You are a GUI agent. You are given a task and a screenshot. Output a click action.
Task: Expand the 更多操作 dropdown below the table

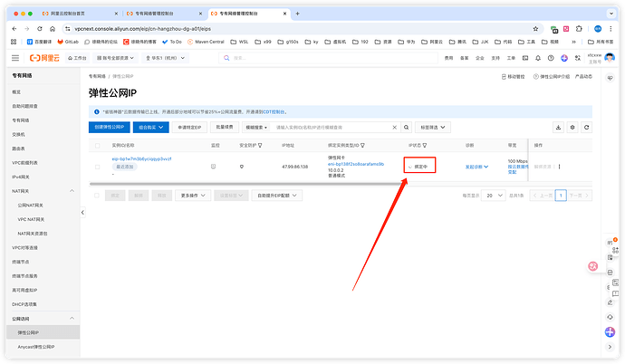click(195, 195)
